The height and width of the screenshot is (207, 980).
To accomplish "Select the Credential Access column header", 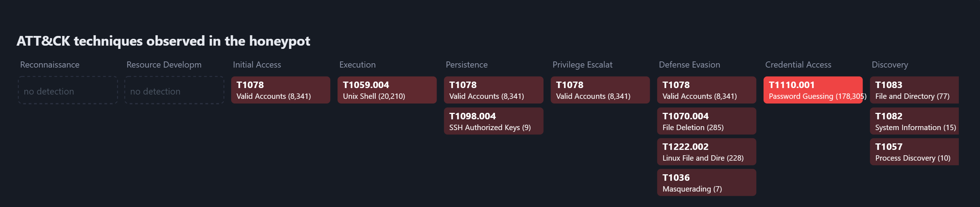I will [x=798, y=65].
